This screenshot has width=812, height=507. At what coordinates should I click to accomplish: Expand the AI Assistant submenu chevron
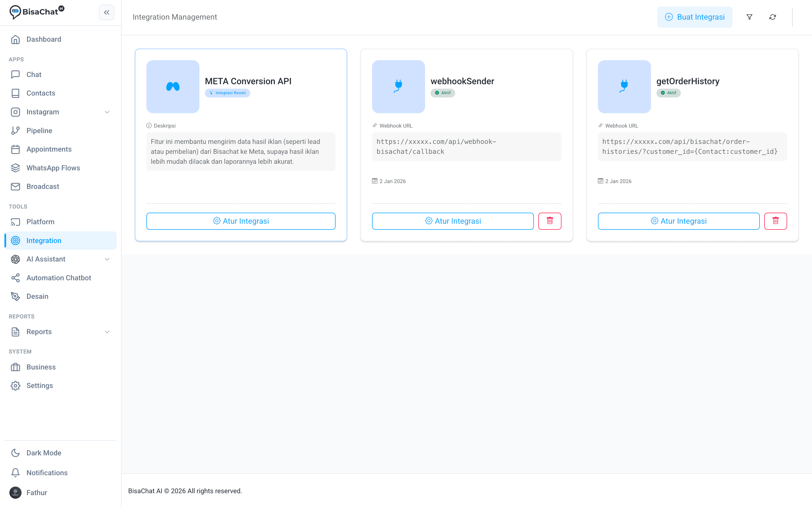click(x=107, y=259)
